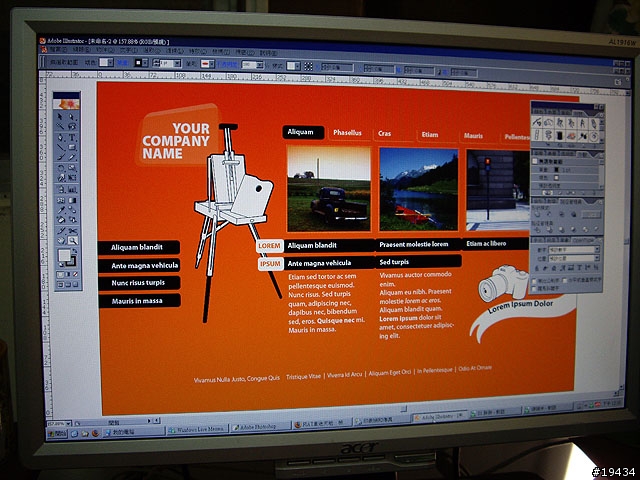The width and height of the screenshot is (640, 480).
Task: Toggle first checkbox at OpenType panel bottom
Action: click(x=534, y=281)
